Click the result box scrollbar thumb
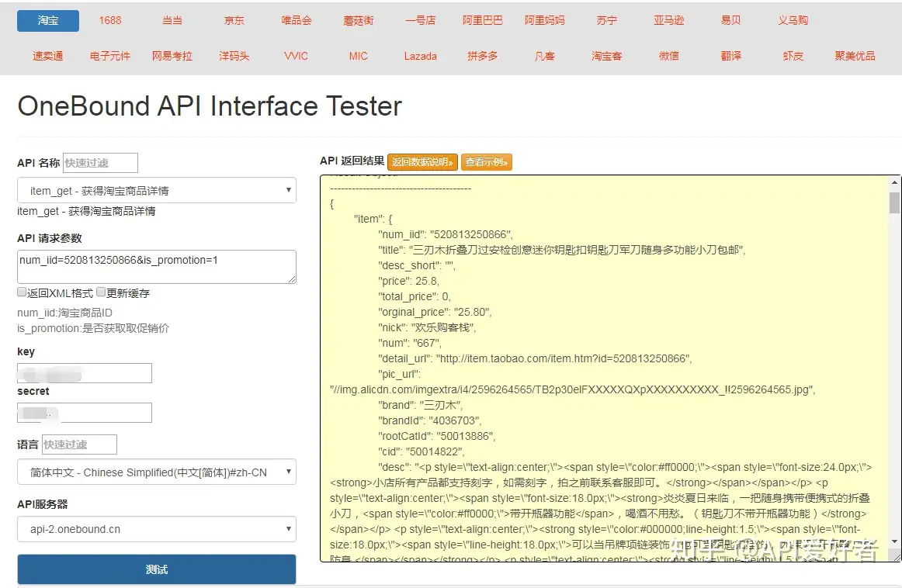This screenshot has height=588, width=902. (x=894, y=203)
